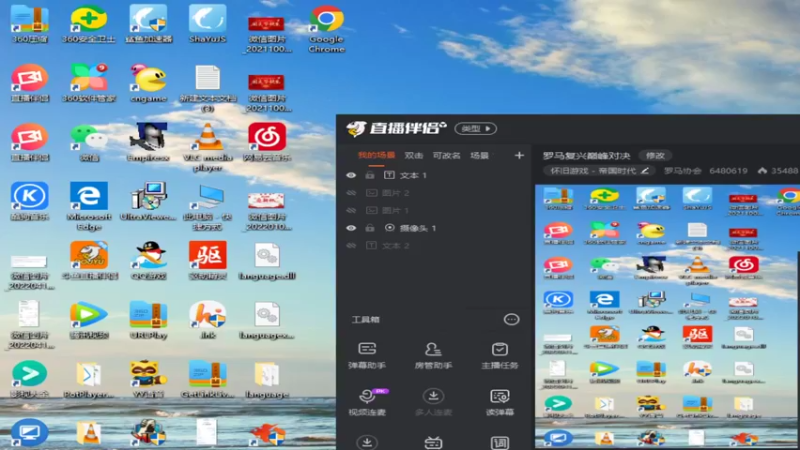Select the Empiresx knight desktop icon
This screenshot has width=800, height=450.
(x=148, y=142)
